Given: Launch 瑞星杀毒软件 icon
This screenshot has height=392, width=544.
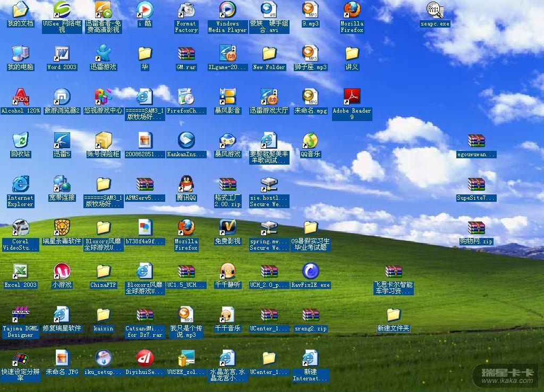Looking at the screenshot, I should [x=62, y=227].
